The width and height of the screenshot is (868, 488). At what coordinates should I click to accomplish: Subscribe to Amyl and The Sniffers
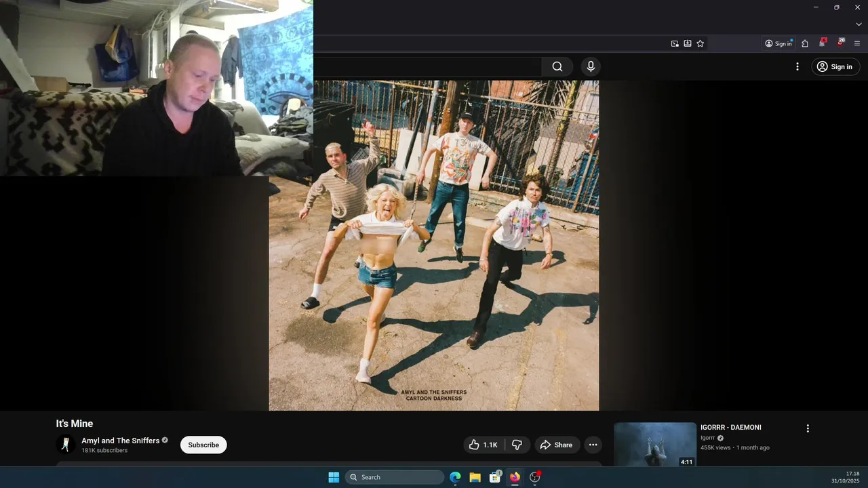(x=203, y=445)
